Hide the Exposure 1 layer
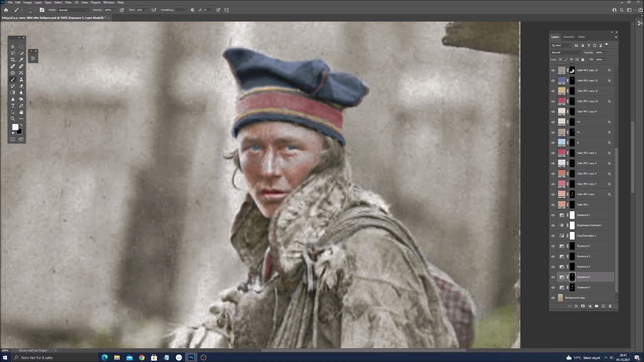Image resolution: width=644 pixels, height=362 pixels. (553, 215)
